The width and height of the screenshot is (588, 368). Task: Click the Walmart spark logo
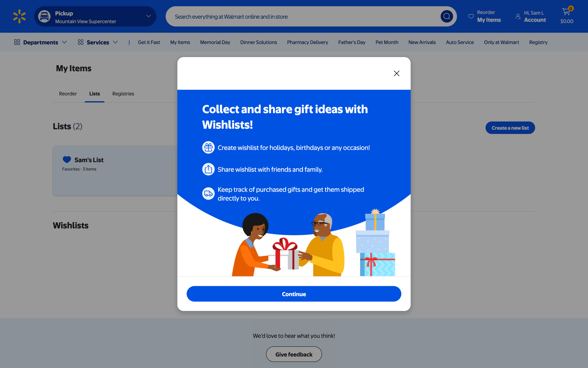[x=19, y=16]
